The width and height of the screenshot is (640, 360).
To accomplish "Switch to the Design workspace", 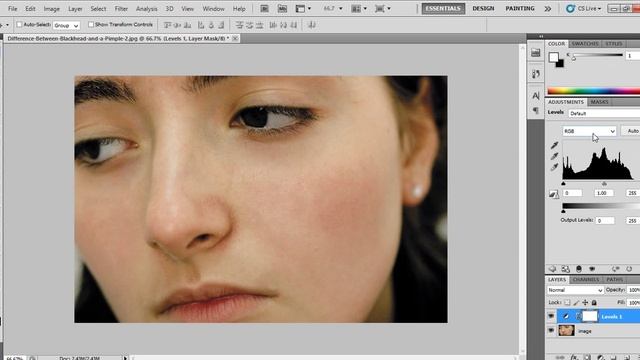I will point(483,9).
